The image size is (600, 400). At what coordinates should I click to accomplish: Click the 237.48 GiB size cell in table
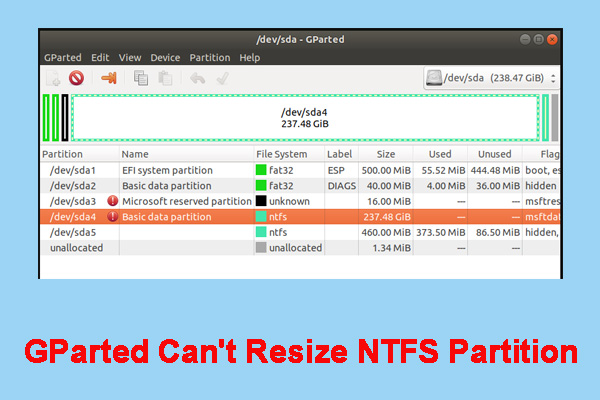tap(387, 217)
